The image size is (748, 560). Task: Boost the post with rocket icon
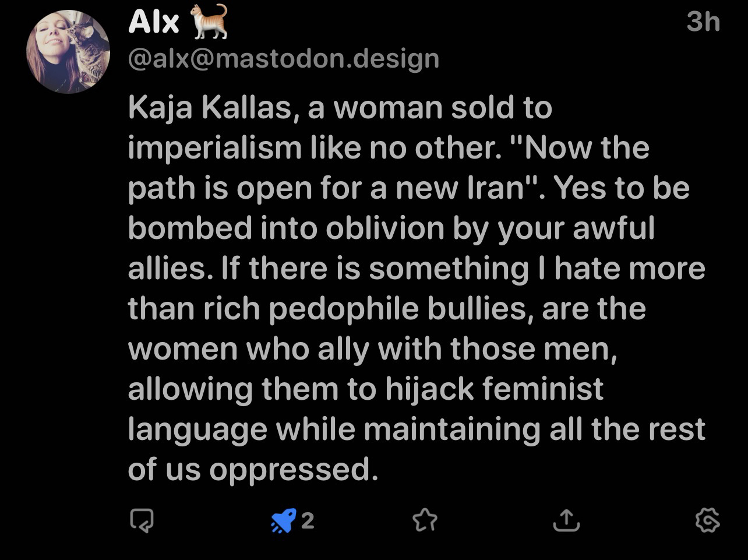pos(284,520)
